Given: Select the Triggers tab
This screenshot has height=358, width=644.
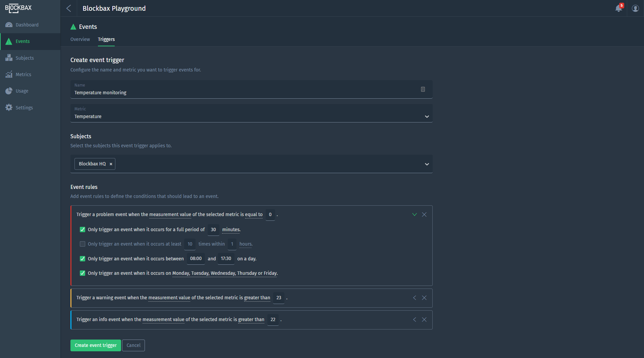Looking at the screenshot, I should [106, 40].
